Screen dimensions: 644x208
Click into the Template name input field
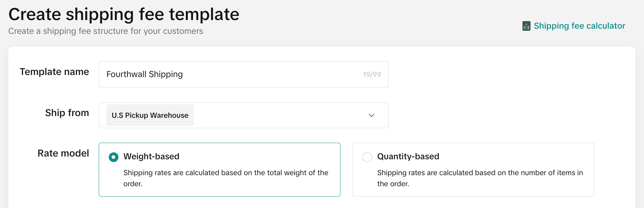(243, 74)
